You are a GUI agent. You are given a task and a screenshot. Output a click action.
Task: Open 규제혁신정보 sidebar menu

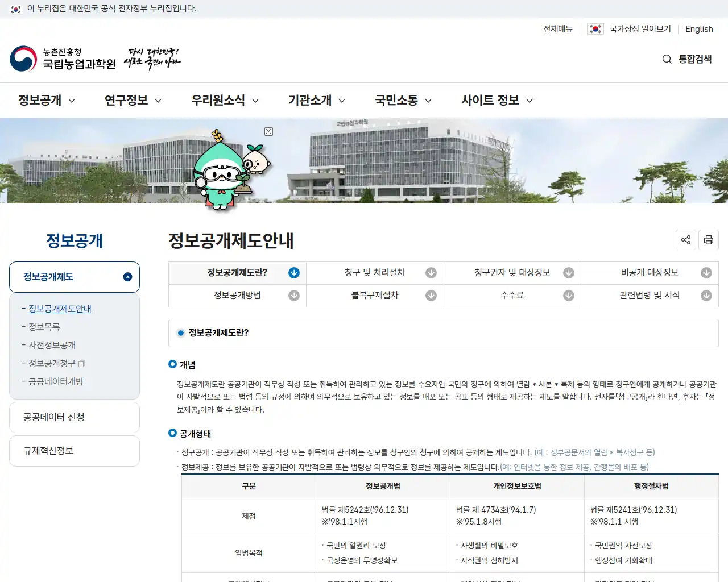click(75, 451)
